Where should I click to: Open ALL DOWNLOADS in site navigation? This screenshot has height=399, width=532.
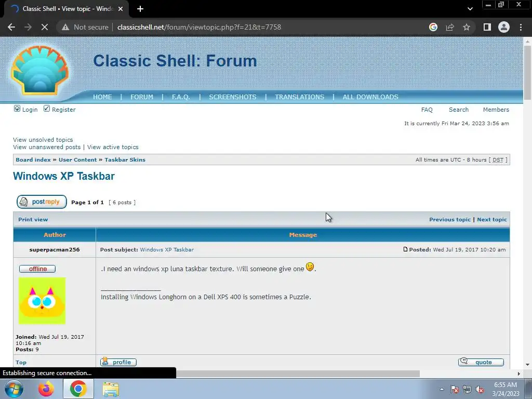point(370,97)
